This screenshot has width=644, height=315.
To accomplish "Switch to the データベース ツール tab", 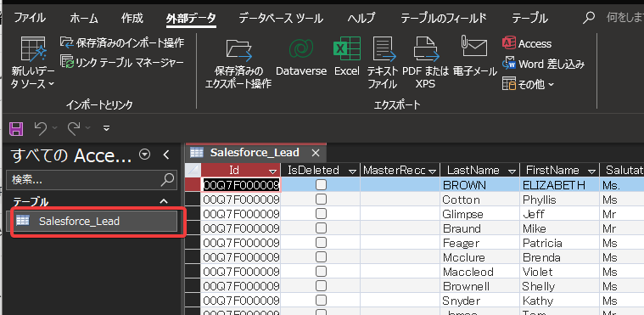I will tap(281, 18).
